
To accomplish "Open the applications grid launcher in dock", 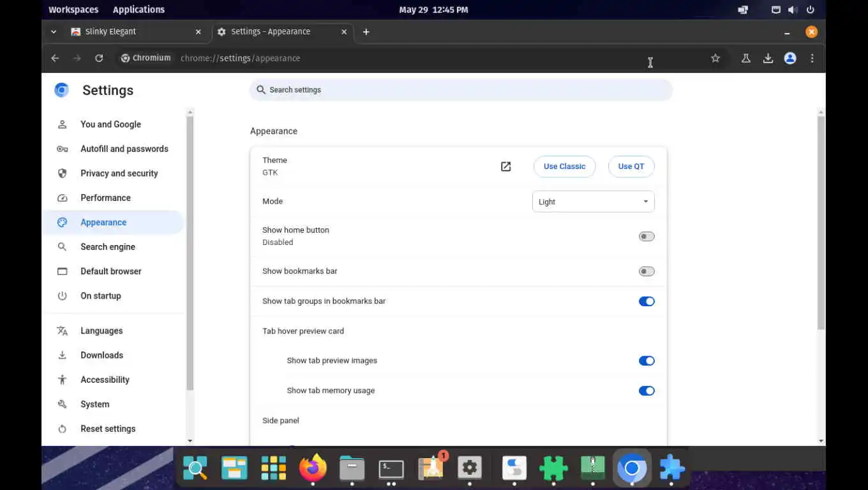I will [274, 468].
